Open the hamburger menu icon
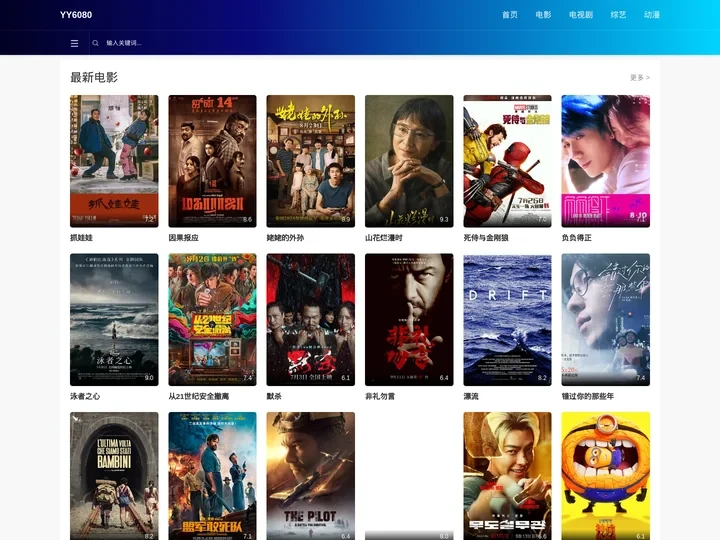The image size is (720, 540). (x=74, y=43)
